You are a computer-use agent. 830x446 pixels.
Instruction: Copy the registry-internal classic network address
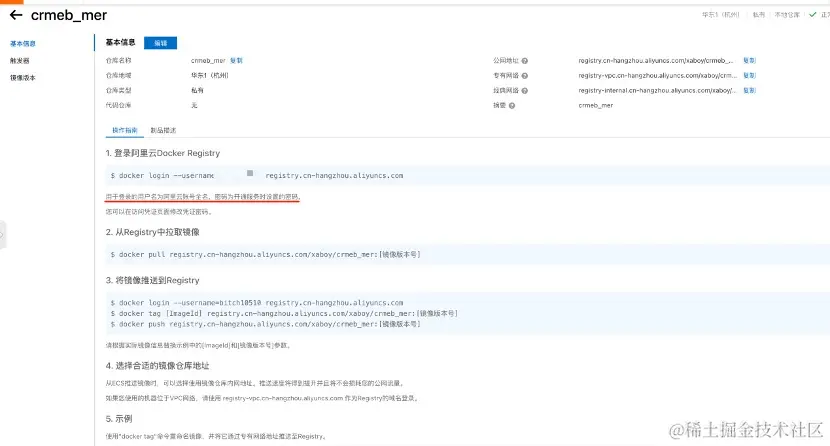pos(750,90)
